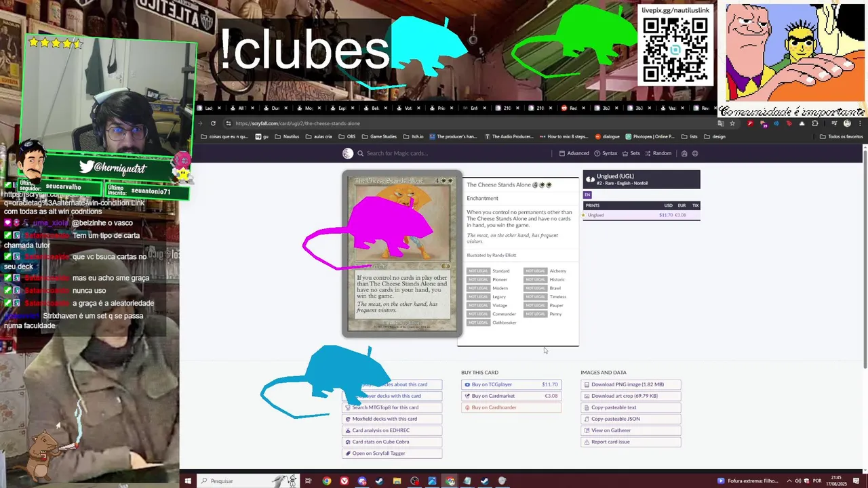The width and height of the screenshot is (868, 488).
Task: Go to a Random card
Action: (658, 153)
